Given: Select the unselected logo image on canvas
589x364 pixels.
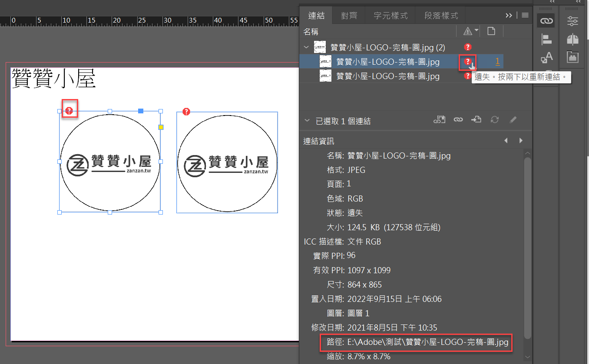Looking at the screenshot, I should pos(227,163).
